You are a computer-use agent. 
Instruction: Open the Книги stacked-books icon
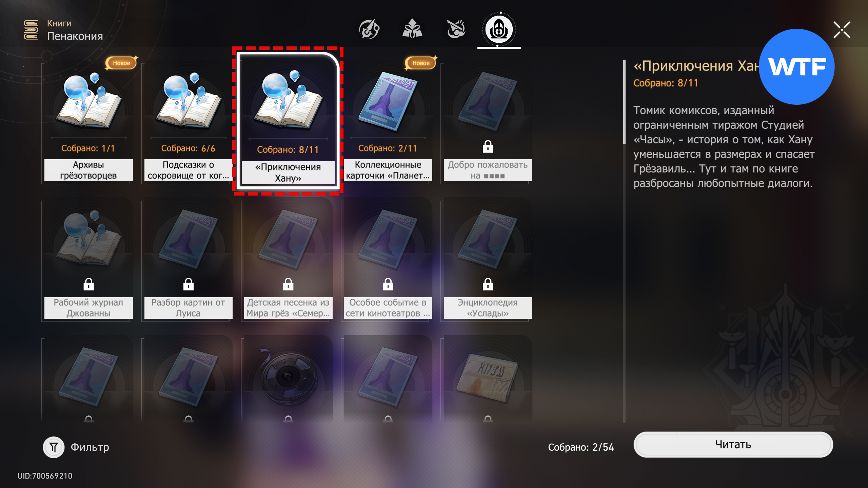pyautogui.click(x=31, y=30)
